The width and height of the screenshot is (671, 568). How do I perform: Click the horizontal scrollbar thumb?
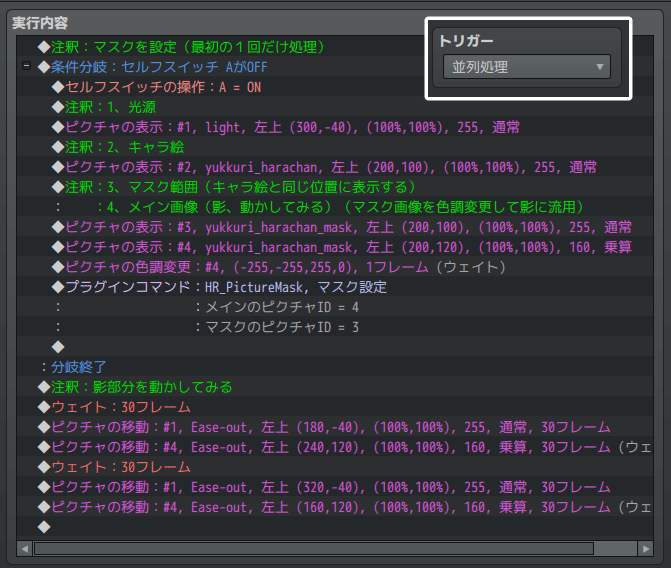click(314, 549)
